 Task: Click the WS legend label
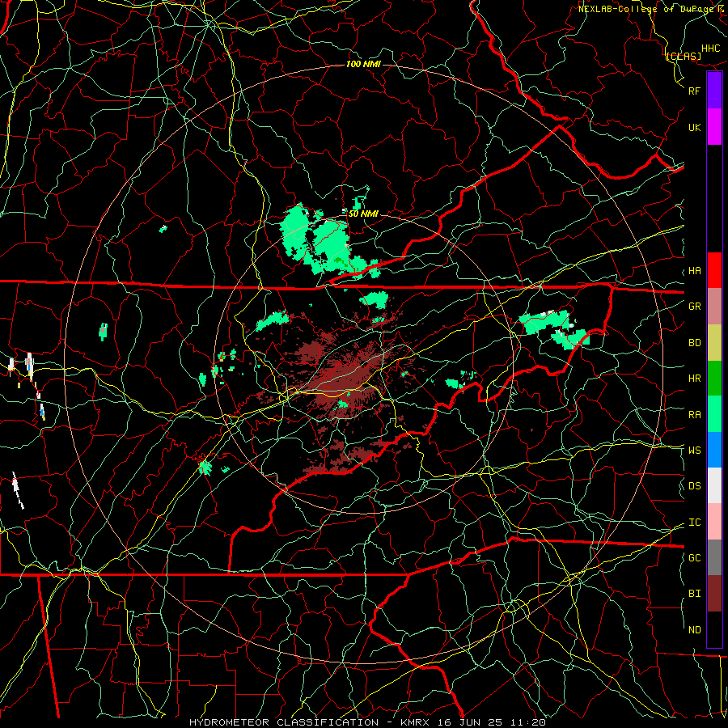[x=694, y=451]
